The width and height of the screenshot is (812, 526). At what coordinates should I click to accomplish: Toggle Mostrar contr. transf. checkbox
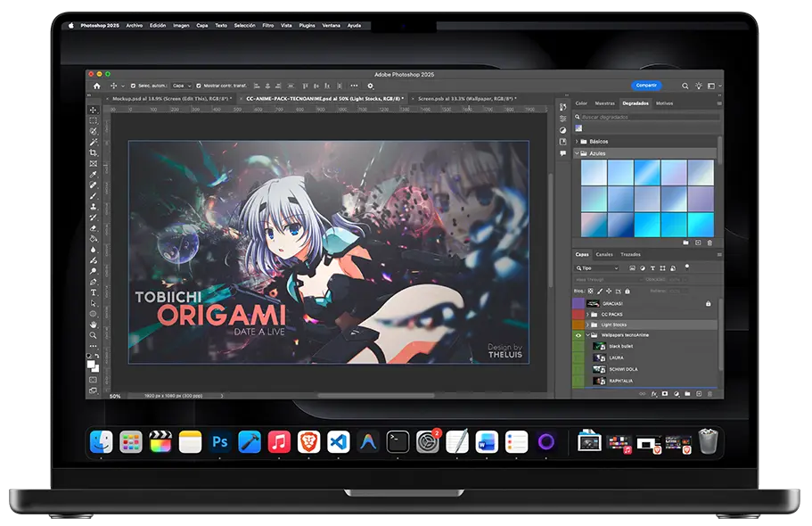tap(199, 86)
